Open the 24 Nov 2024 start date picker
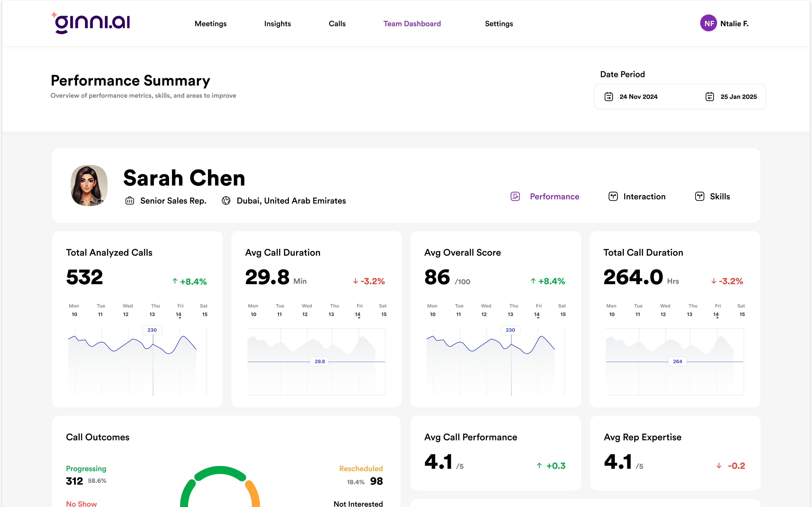The height and width of the screenshot is (507, 812). (638, 97)
